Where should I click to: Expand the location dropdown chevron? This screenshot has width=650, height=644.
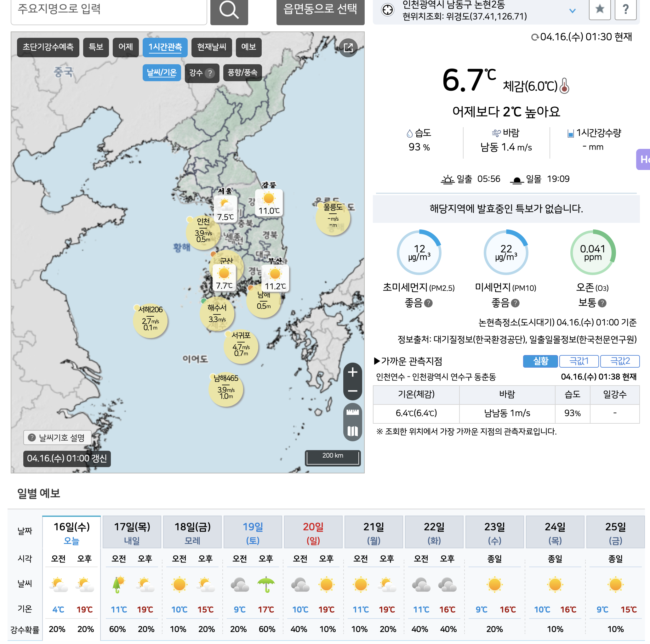pyautogui.click(x=572, y=11)
